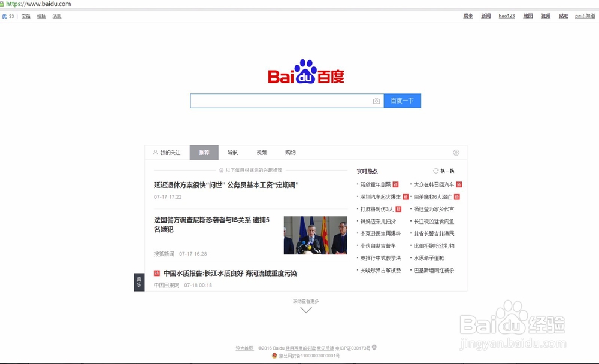Screen dimensions: 599x364
Task: Click 设为首页 link in footer
Action: pos(244,348)
